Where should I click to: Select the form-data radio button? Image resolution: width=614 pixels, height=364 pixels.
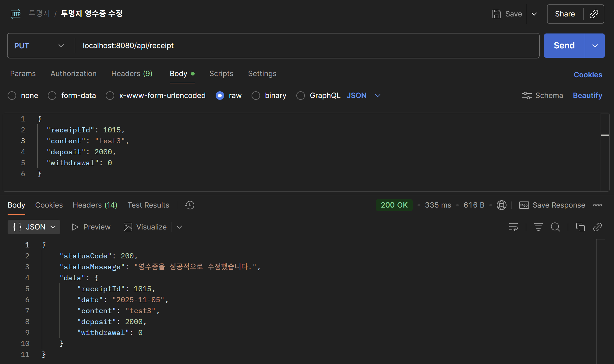point(52,96)
